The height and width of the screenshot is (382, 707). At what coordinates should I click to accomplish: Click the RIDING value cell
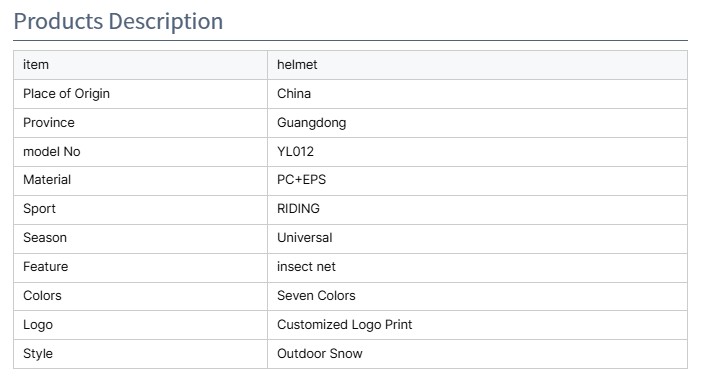[x=477, y=210]
